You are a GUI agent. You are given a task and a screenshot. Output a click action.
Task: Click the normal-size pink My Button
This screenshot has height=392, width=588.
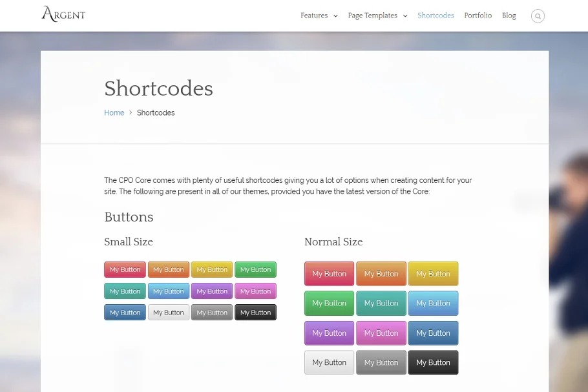(381, 333)
